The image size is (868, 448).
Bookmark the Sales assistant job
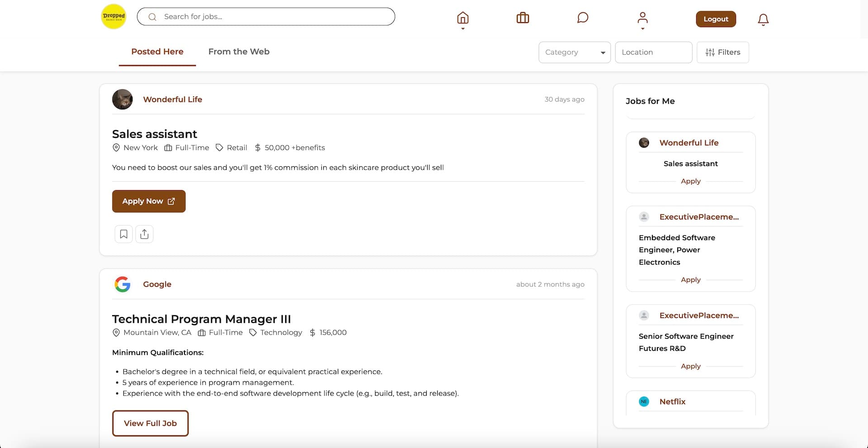click(x=123, y=234)
